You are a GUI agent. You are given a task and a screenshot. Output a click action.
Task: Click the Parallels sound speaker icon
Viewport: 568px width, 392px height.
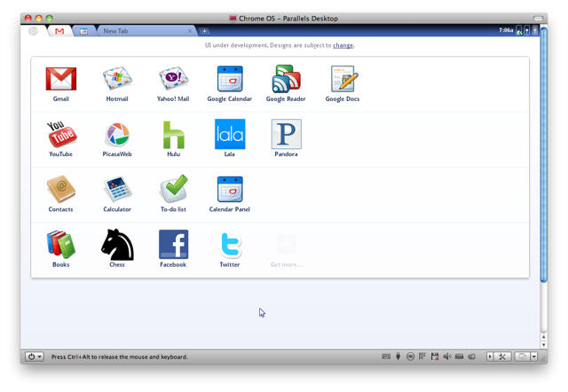tap(447, 357)
